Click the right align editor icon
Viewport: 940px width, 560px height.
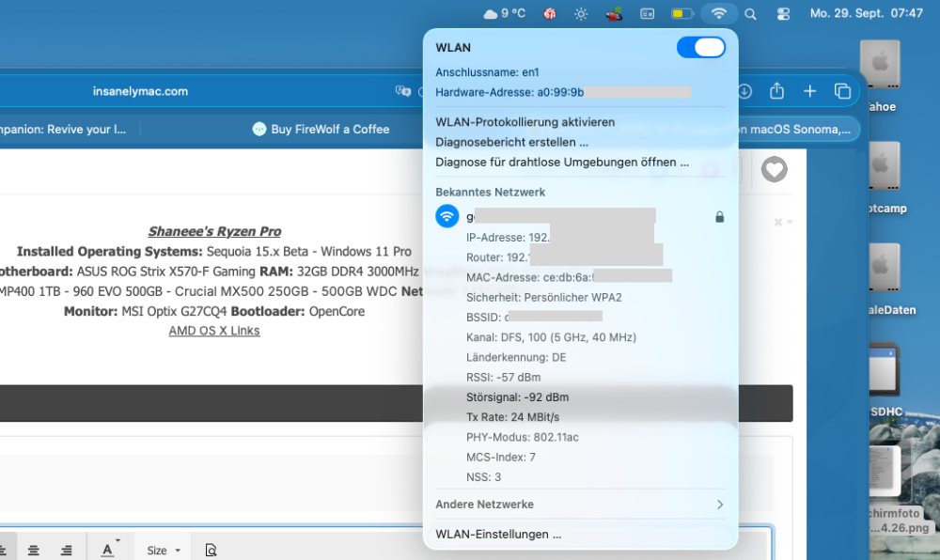tap(67, 550)
